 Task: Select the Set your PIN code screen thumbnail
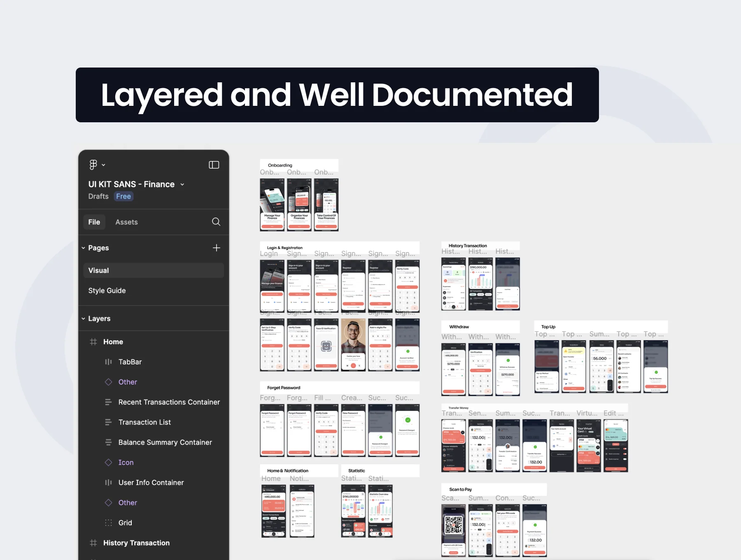[x=508, y=531]
